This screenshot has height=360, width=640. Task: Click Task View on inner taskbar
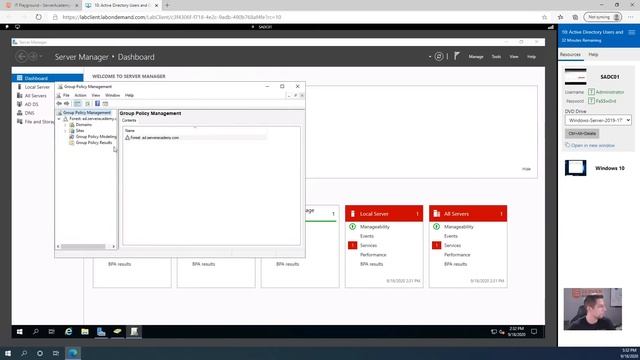pyautogui.click(x=51, y=331)
